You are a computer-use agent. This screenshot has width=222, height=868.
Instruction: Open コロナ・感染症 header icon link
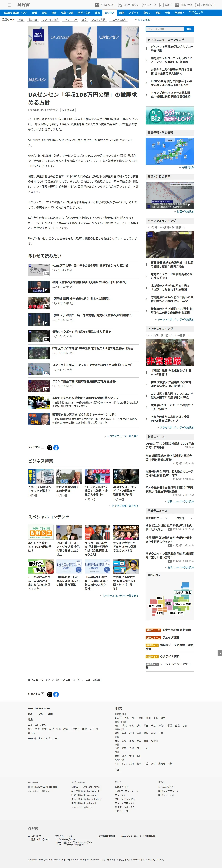click(x=128, y=5)
